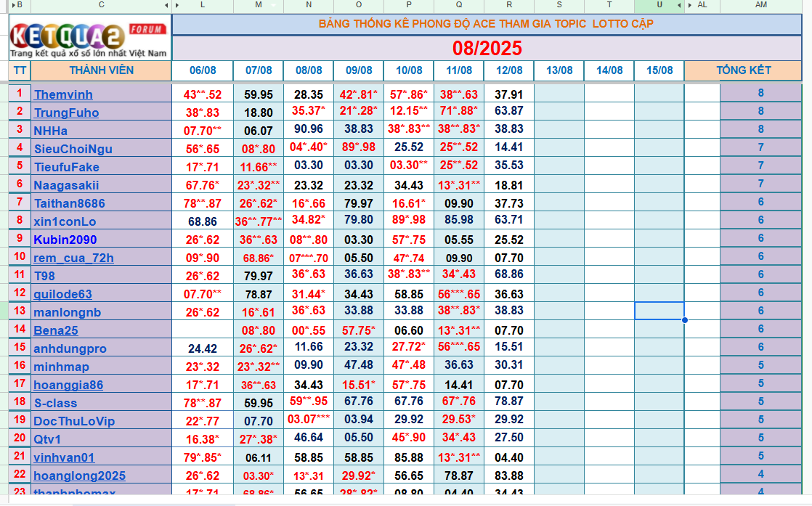Image resolution: width=812 pixels, height=506 pixels.
Task: Select cell 07***.70 in rem_cua_72h row
Action: (309, 256)
